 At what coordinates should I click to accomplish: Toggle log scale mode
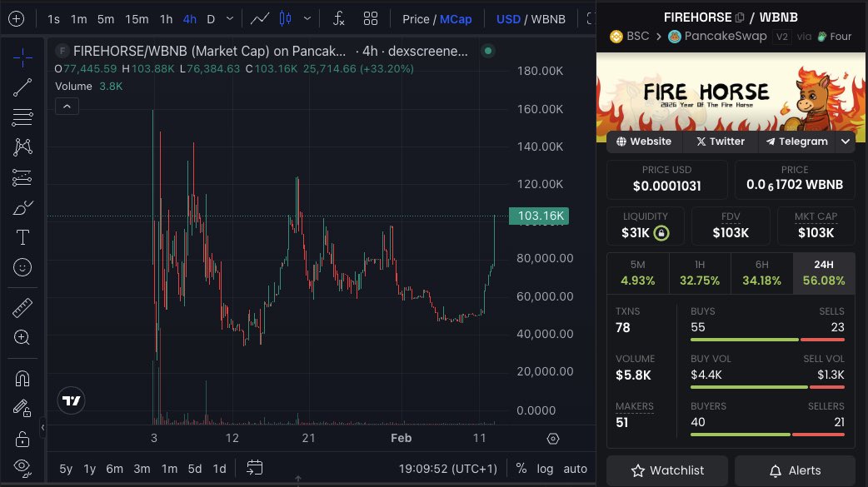click(545, 469)
